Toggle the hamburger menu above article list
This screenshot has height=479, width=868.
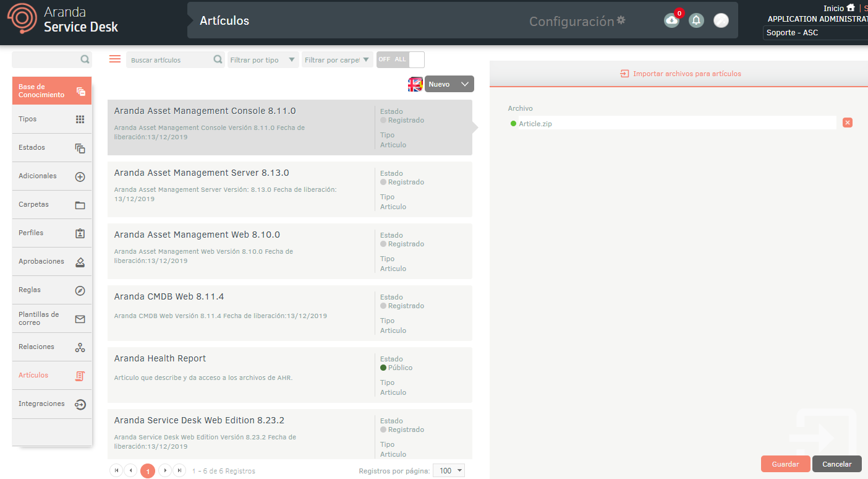coord(115,59)
